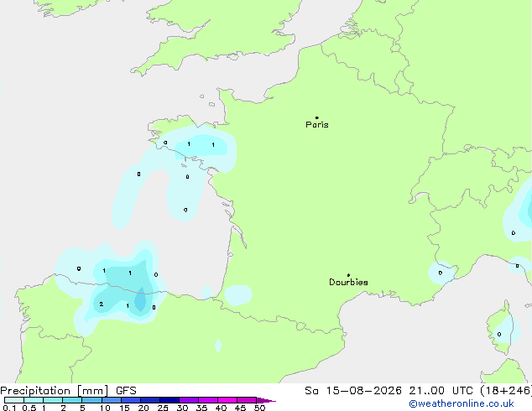Screen dimensions: 532x411
Task: Click the legend scale value '25'
Action: coord(163,408)
